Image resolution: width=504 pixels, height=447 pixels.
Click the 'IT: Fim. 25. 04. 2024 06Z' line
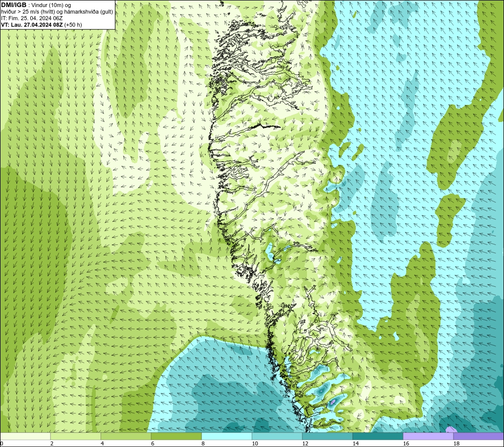click(x=32, y=18)
